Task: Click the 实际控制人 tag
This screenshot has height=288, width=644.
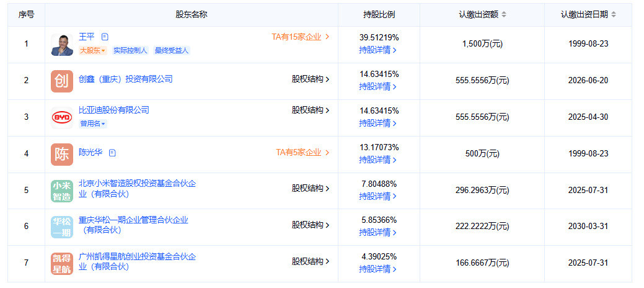Action: pyautogui.click(x=130, y=51)
